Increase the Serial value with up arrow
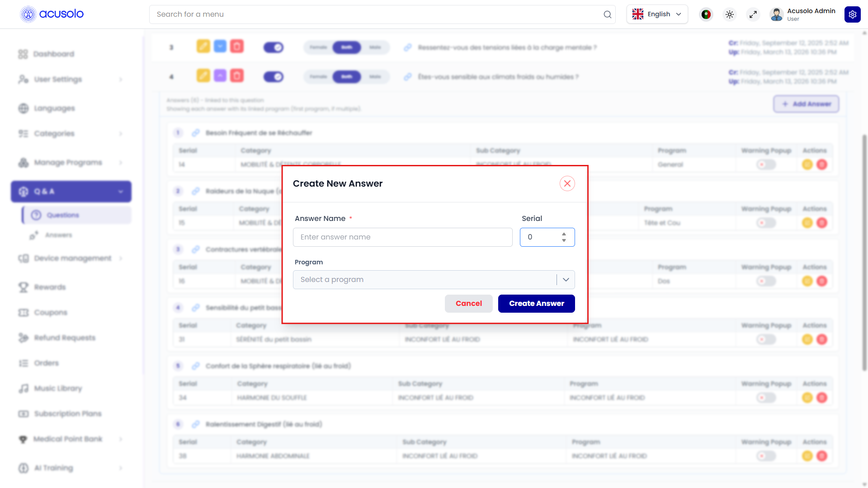This screenshot has width=868, height=488. [564, 234]
